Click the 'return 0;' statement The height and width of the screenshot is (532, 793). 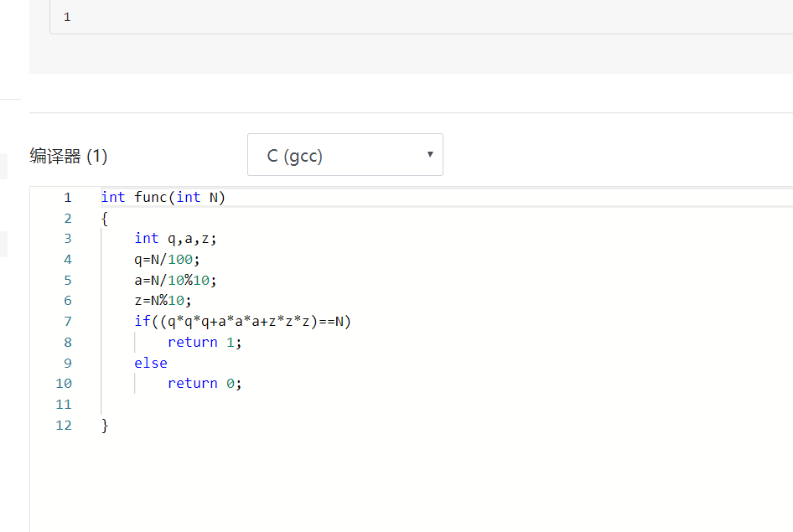[x=205, y=383]
